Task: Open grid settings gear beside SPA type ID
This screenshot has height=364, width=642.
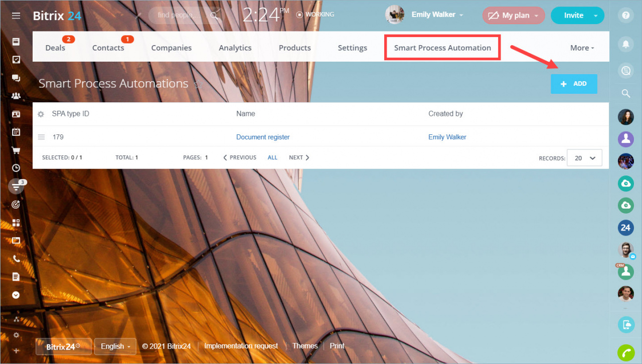Action: (41, 114)
